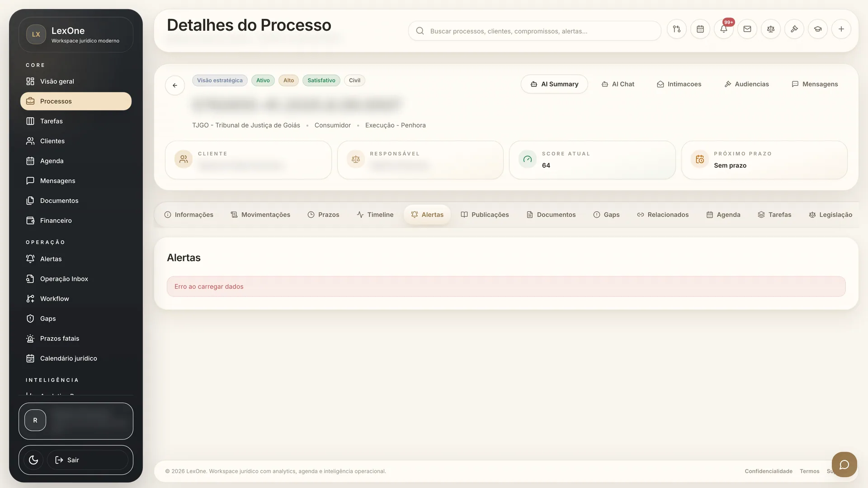The image size is (868, 488).
Task: Open Operação Inbox in the sidebar
Action: tap(76, 279)
